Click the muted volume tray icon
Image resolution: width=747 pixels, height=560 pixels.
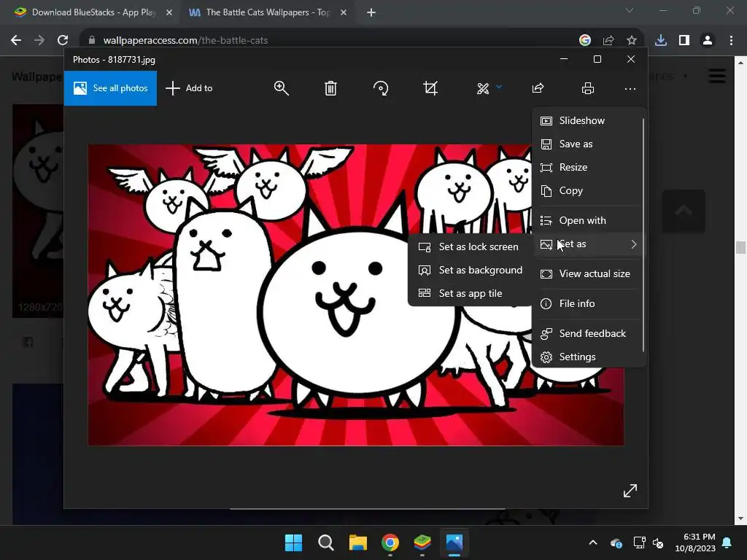coord(659,542)
